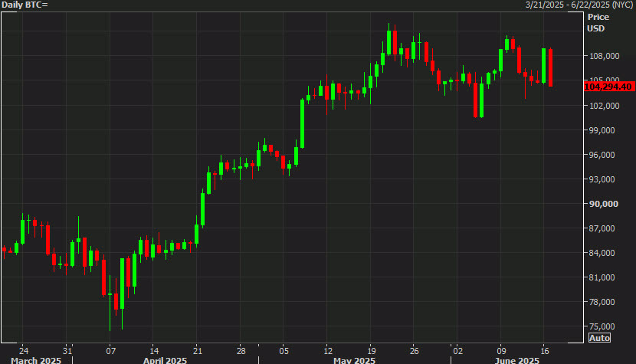Click the bold 90,000 price axis label
Viewport: 636px width, 364px height.
tap(604, 204)
